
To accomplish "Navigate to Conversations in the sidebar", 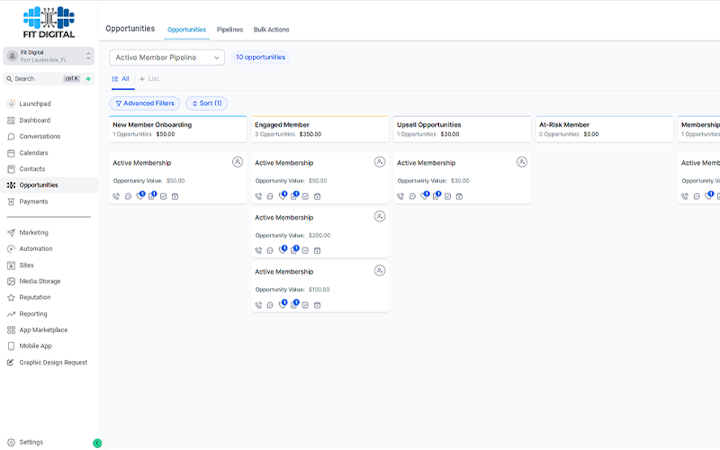I will click(40, 136).
